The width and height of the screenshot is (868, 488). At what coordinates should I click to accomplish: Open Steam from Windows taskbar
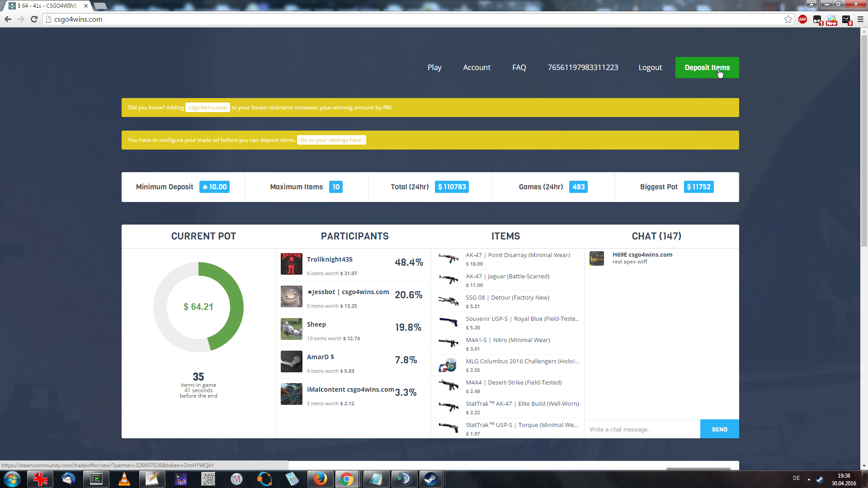(x=430, y=479)
